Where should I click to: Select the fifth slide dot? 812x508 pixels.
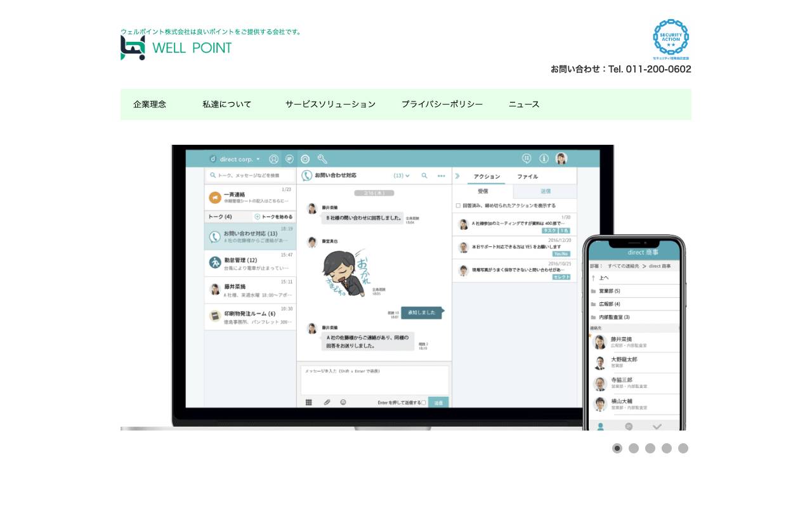click(683, 448)
